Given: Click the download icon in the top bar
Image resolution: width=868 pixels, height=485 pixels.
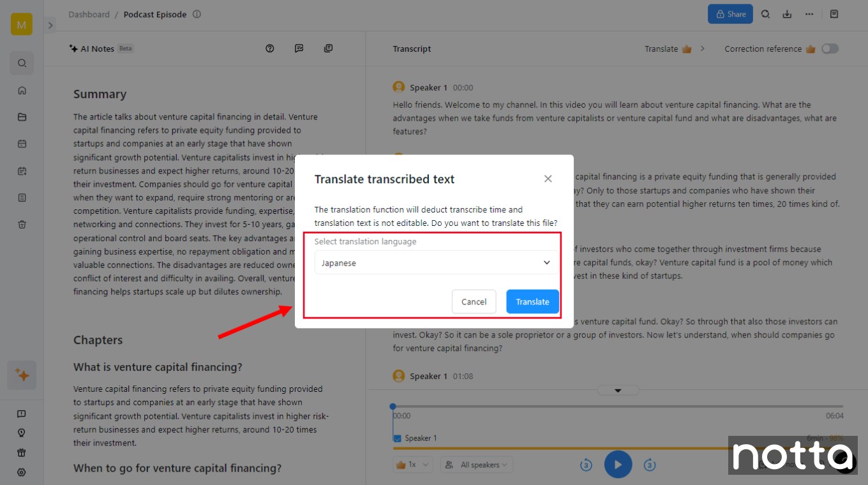Looking at the screenshot, I should (x=786, y=13).
